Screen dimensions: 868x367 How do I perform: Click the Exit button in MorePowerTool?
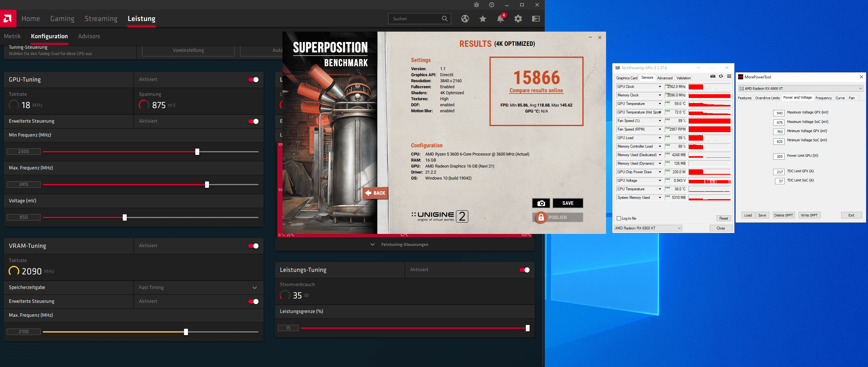(x=851, y=215)
